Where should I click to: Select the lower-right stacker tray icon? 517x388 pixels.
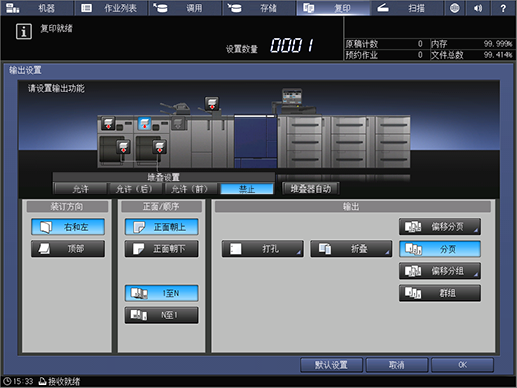[159, 147]
